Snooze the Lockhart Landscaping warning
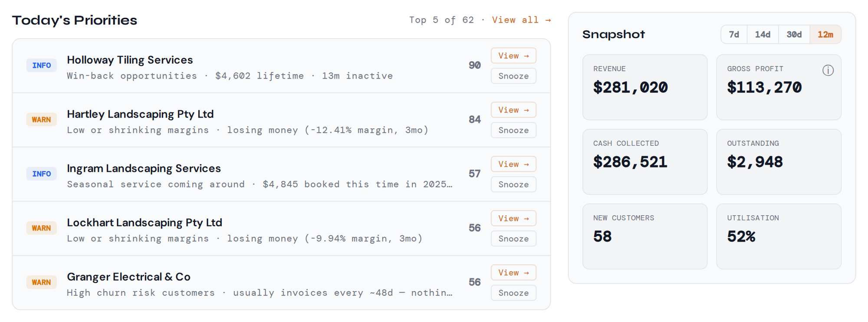Screen dimensions: 868x322 pos(513,239)
